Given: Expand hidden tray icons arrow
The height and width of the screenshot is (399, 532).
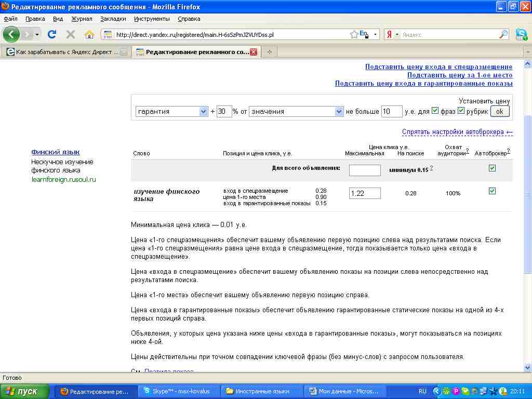Looking at the screenshot, I should 436,391.
